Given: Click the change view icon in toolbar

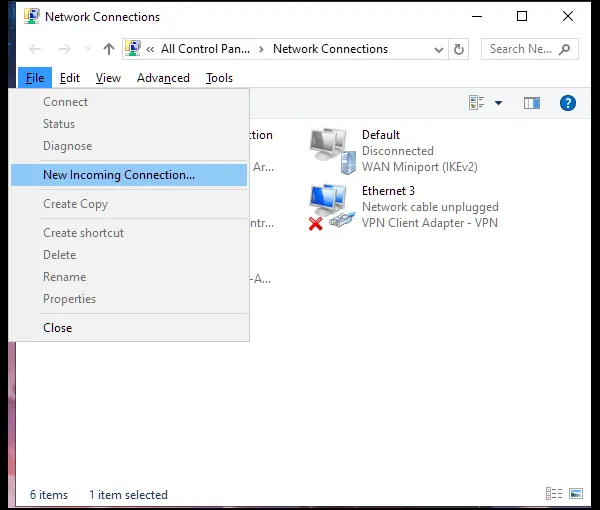Looking at the screenshot, I should pyautogui.click(x=477, y=103).
